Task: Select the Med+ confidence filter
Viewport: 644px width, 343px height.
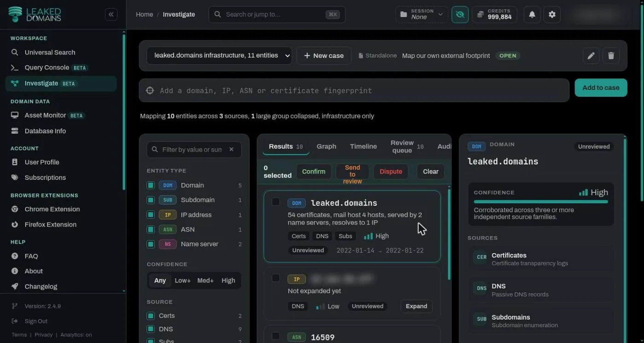Action: pyautogui.click(x=205, y=280)
